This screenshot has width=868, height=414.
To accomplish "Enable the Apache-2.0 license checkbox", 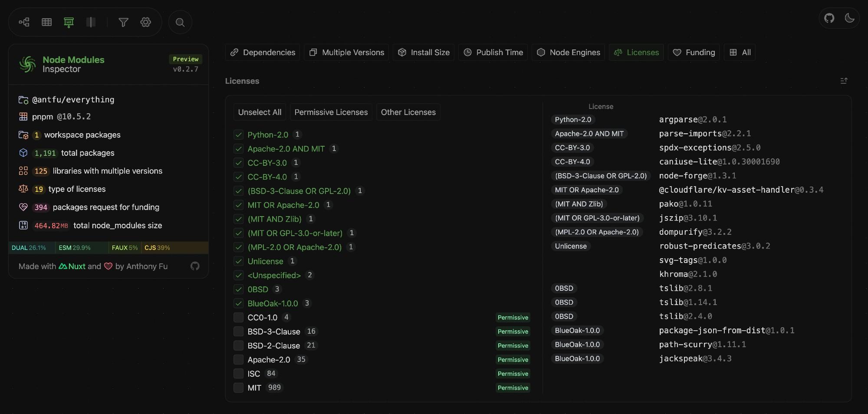I will 238,359.
